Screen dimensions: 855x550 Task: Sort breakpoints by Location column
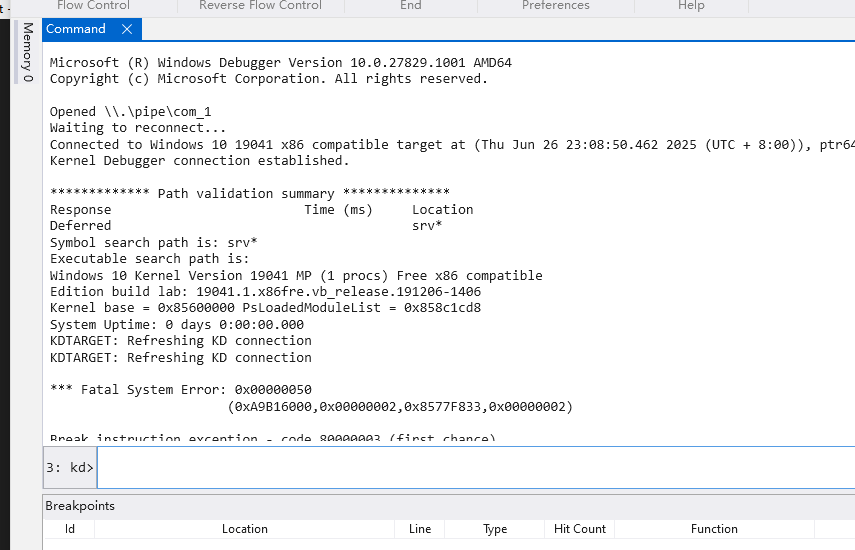click(x=244, y=529)
